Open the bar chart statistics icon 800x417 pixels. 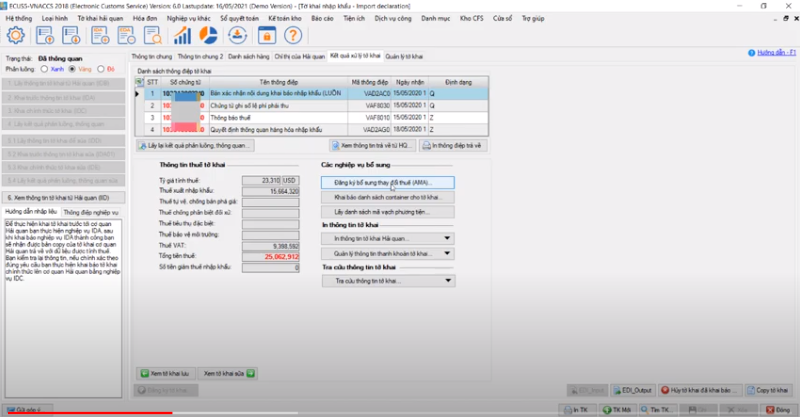click(182, 35)
